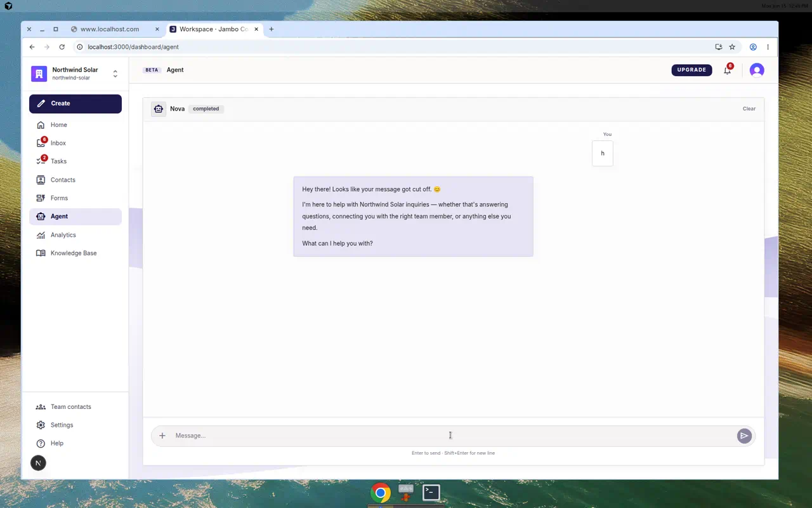Click the Chrome icon in the dock
Screen dimensions: 812x508
(x=381, y=493)
